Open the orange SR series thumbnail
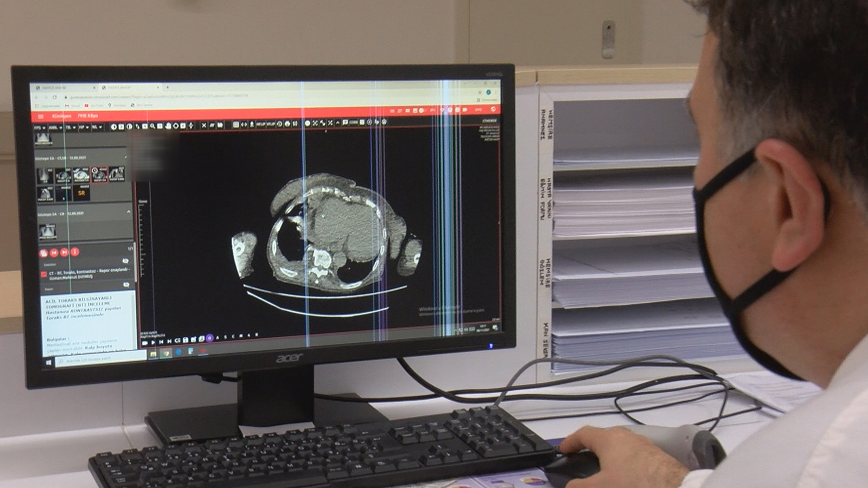 tap(81, 193)
